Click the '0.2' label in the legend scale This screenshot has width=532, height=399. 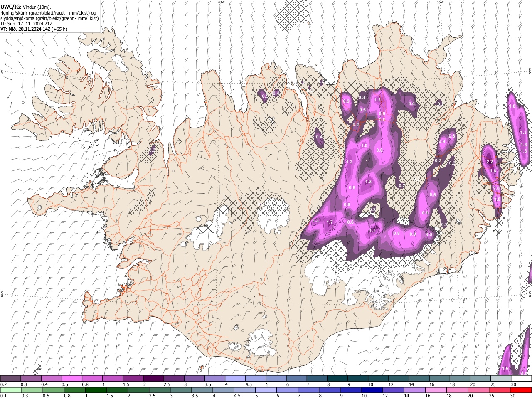click(x=4, y=384)
